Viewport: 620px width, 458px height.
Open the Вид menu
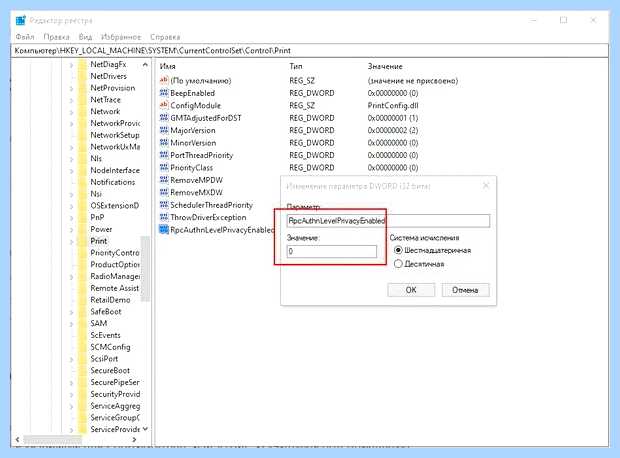coord(85,37)
